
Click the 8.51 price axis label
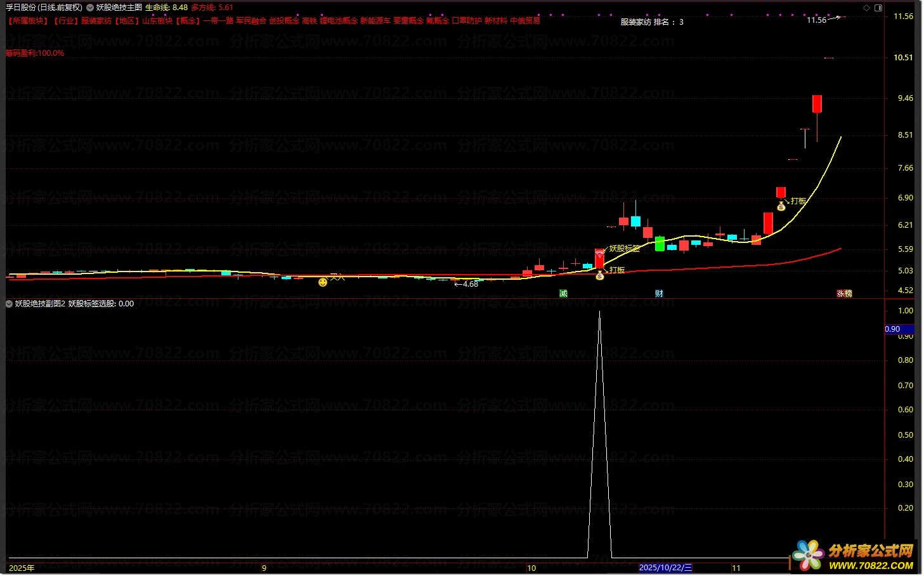point(905,135)
